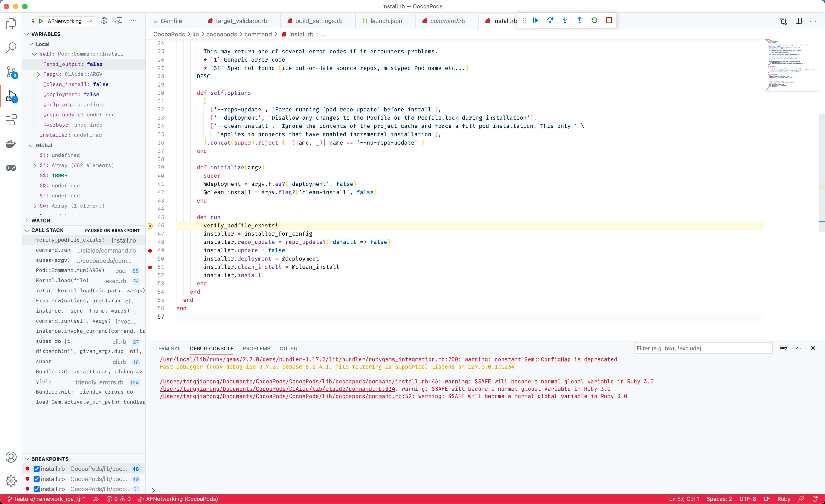
Task: Uncheck the install.rb line 49 breakpoint
Action: (37, 479)
